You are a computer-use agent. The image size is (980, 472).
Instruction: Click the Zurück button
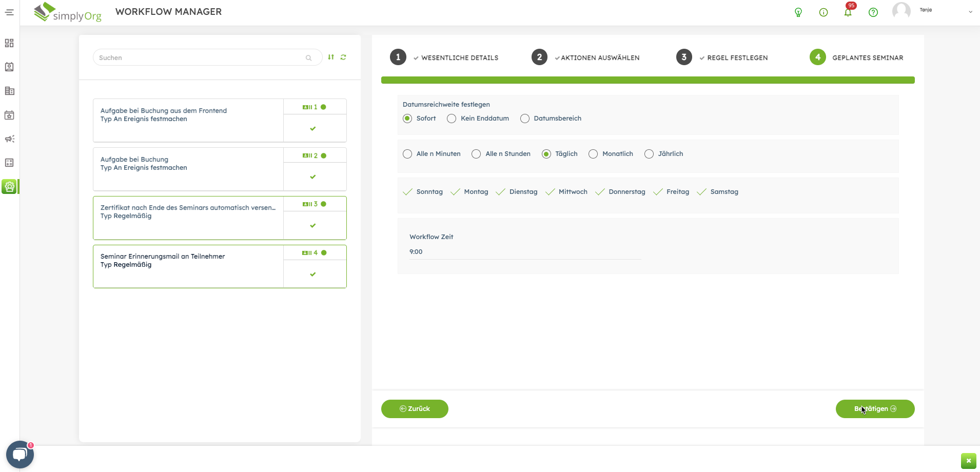click(x=415, y=409)
